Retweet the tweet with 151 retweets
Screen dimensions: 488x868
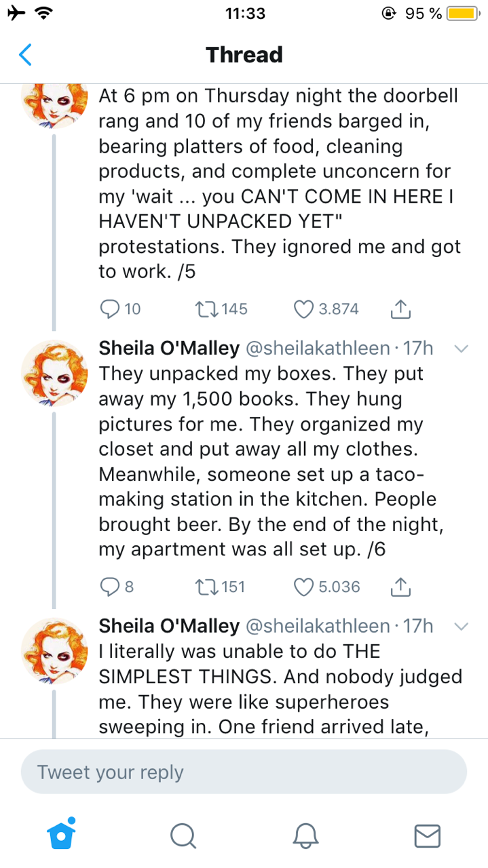pos(204,587)
